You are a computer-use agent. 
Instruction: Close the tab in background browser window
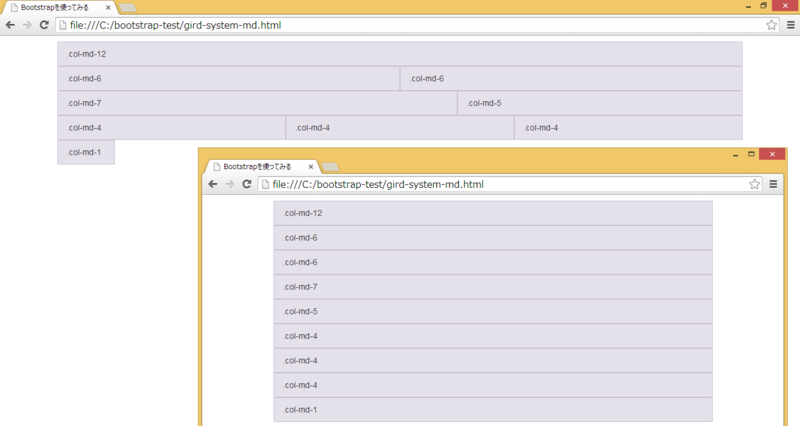108,8
